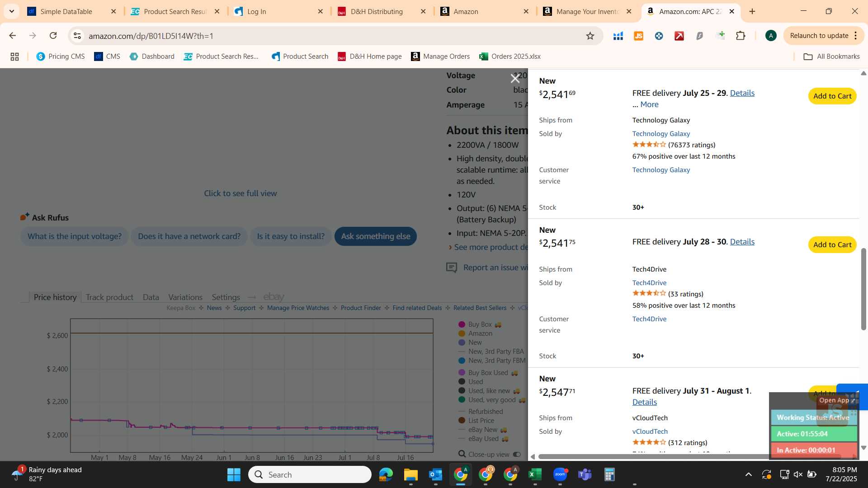This screenshot has width=868, height=488.
Task: Open Zoom from taskbar
Action: 560,474
